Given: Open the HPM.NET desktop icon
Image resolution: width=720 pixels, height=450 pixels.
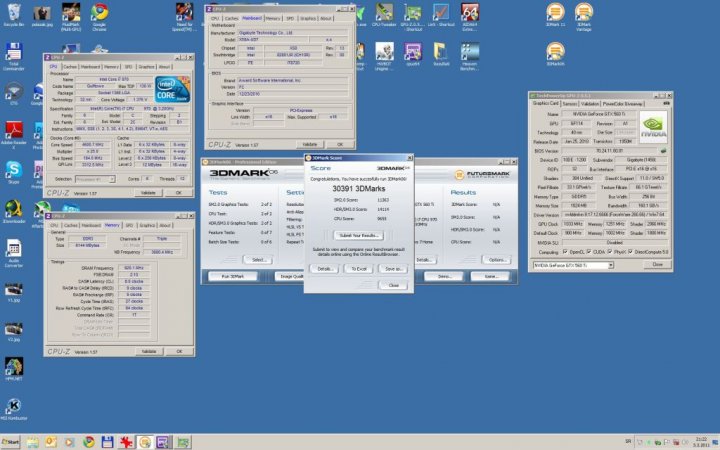Looking at the screenshot, I should (14, 369).
